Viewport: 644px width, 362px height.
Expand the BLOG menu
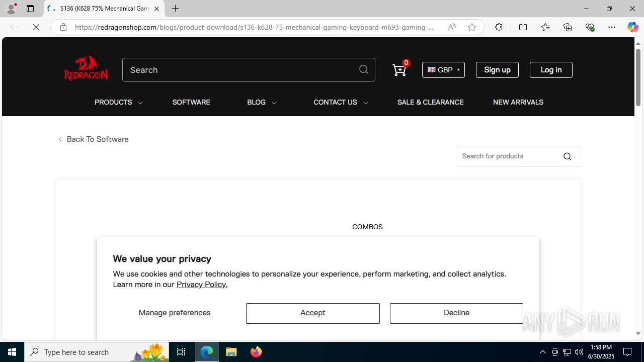(262, 102)
